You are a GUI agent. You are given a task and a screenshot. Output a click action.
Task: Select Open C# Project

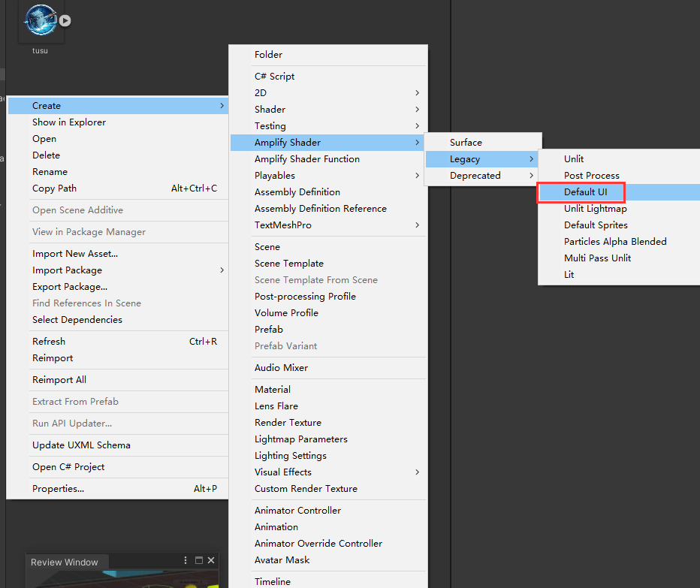[119, 467]
